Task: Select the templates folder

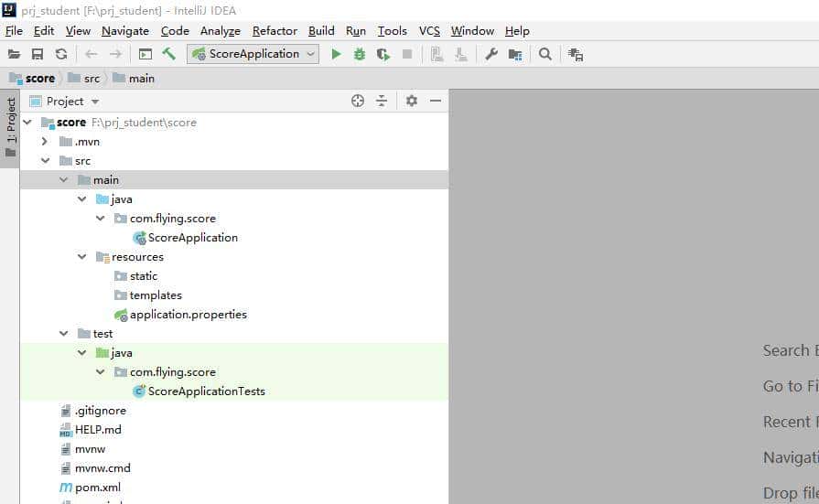Action: pyautogui.click(x=148, y=295)
